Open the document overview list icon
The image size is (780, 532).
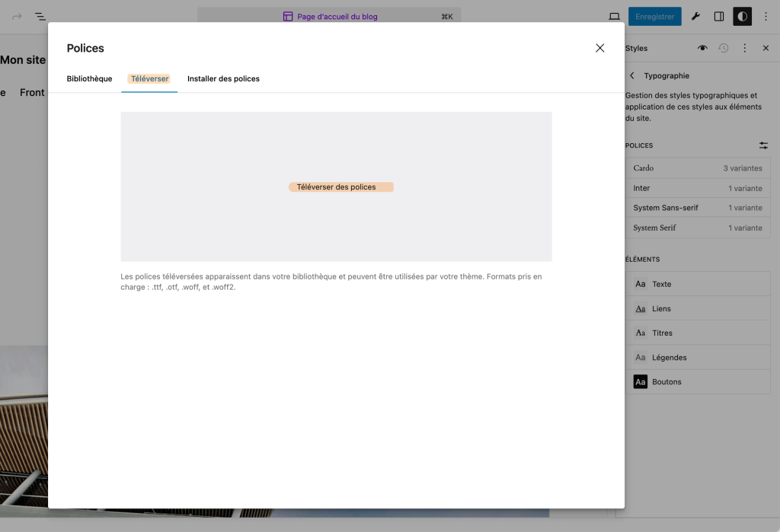coord(40,17)
